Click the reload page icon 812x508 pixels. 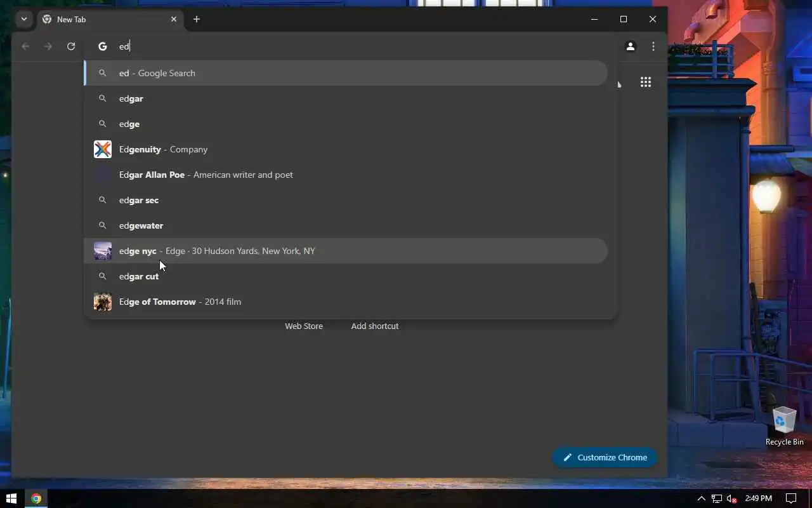[71, 46]
